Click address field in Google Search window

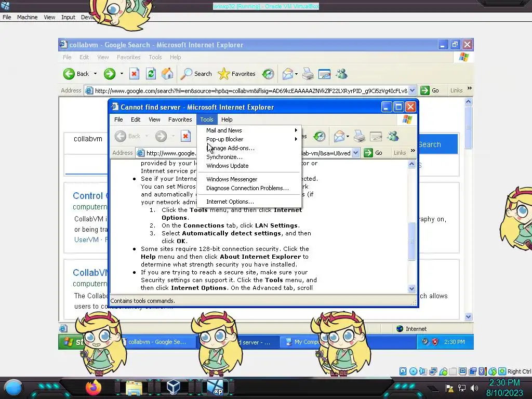(251, 90)
